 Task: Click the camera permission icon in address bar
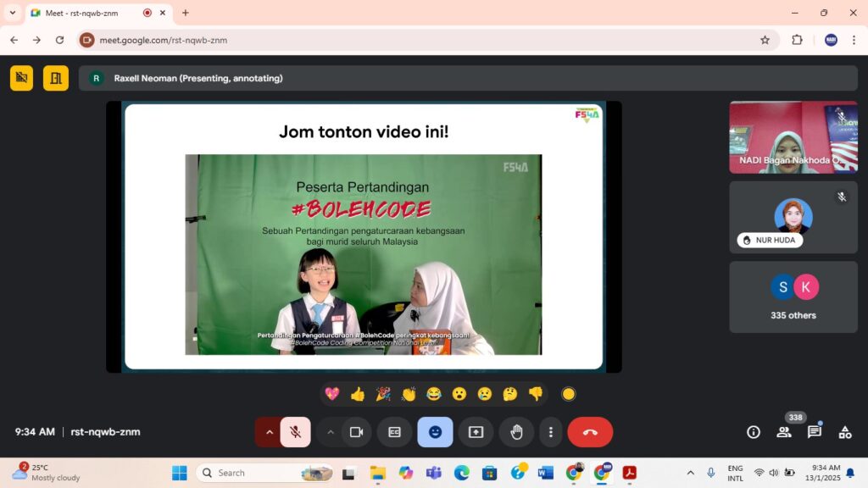(x=87, y=40)
